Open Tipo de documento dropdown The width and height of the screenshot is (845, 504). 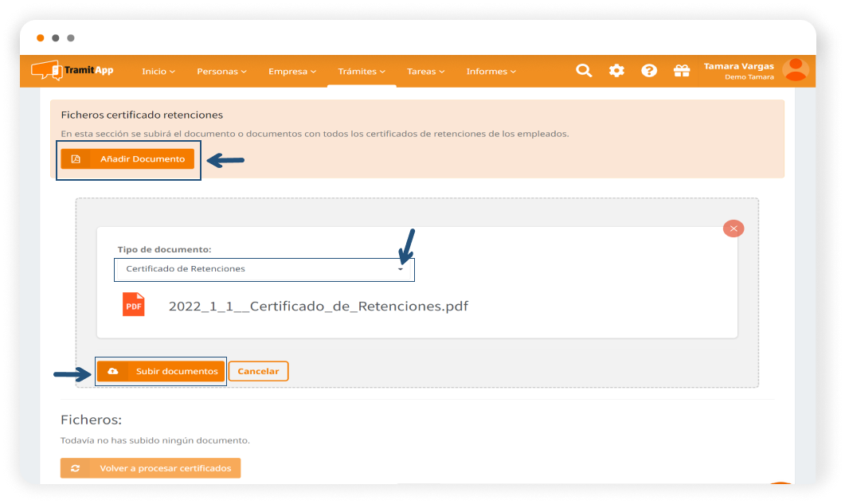[264, 269]
